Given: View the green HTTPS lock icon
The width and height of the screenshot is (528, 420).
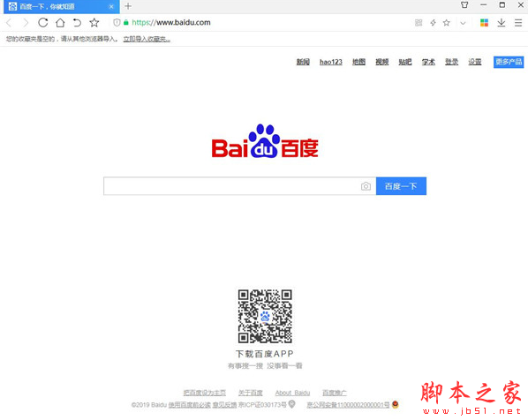Looking at the screenshot, I should [126, 23].
